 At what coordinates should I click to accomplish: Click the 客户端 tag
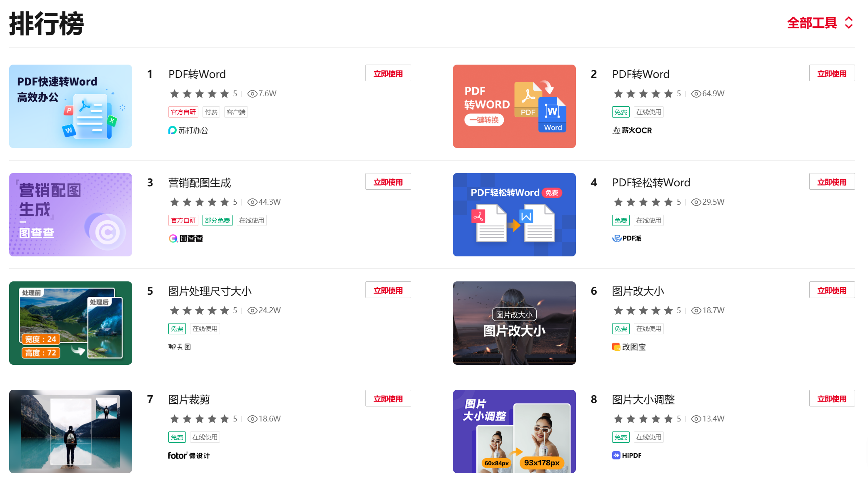click(x=236, y=112)
